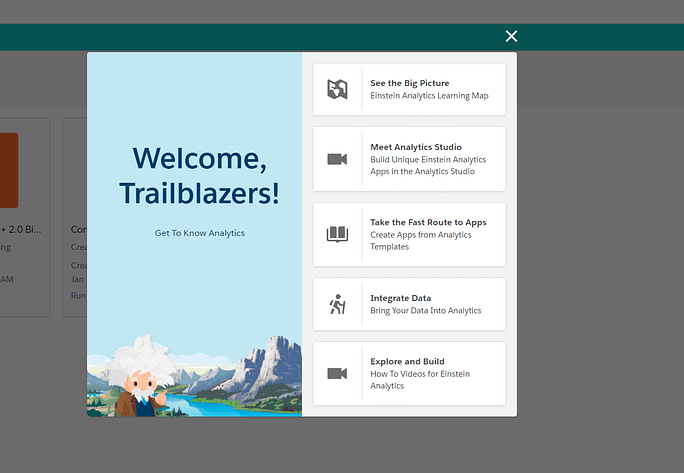
Task: Open Take the Fast Route to Apps
Action: click(428, 222)
